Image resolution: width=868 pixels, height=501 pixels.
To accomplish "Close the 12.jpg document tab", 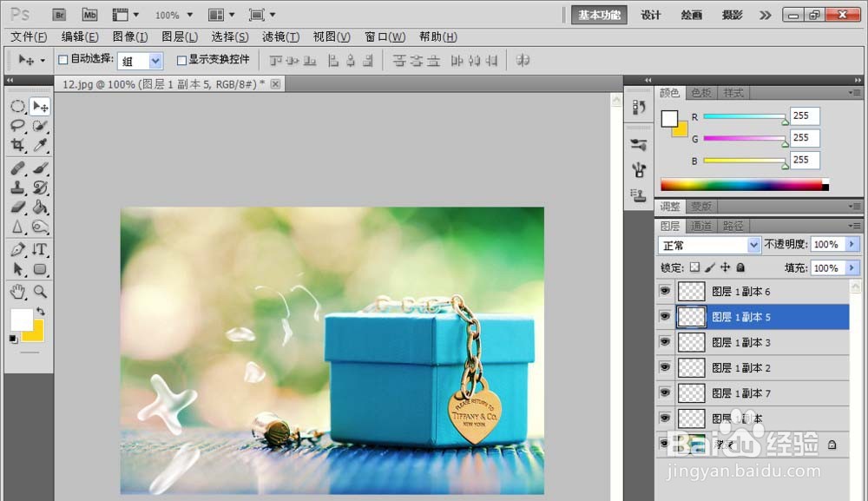I will coord(275,83).
